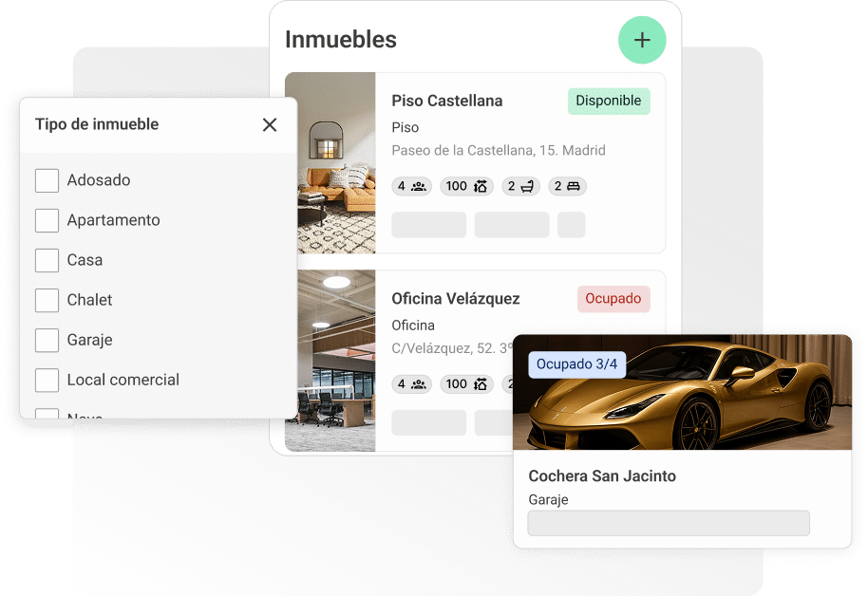
Task: View the Cochera San Jacinto car image
Action: coord(683,392)
